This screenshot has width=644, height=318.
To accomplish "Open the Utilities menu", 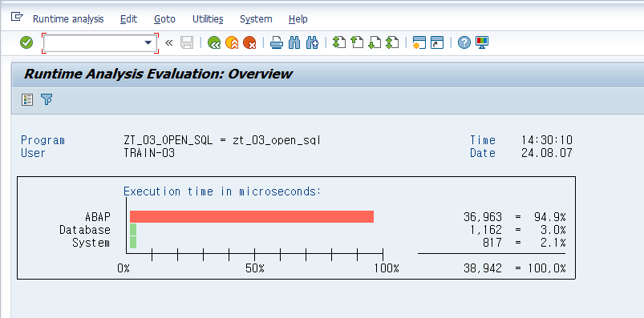I will pos(208,19).
